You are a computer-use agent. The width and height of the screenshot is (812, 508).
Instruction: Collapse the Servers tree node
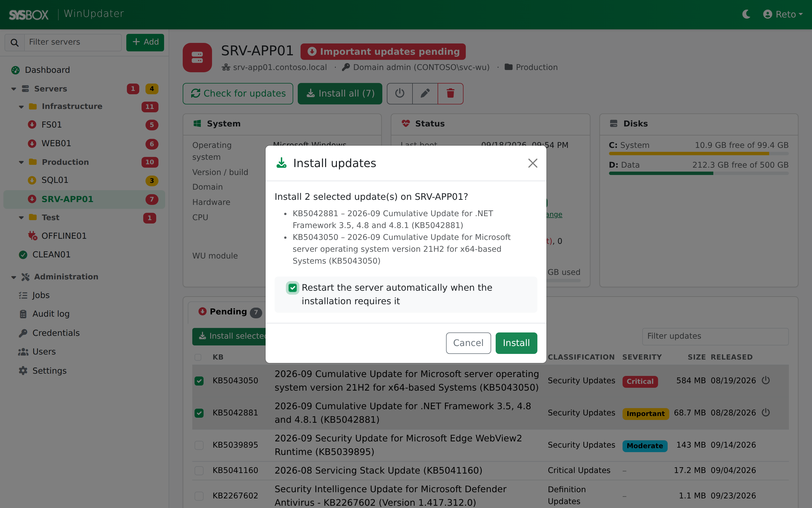point(14,89)
